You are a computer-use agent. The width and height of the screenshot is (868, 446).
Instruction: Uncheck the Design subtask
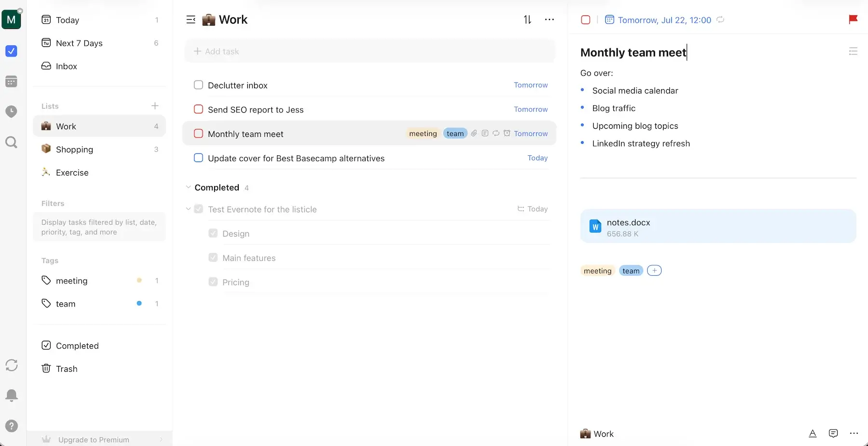(x=213, y=233)
